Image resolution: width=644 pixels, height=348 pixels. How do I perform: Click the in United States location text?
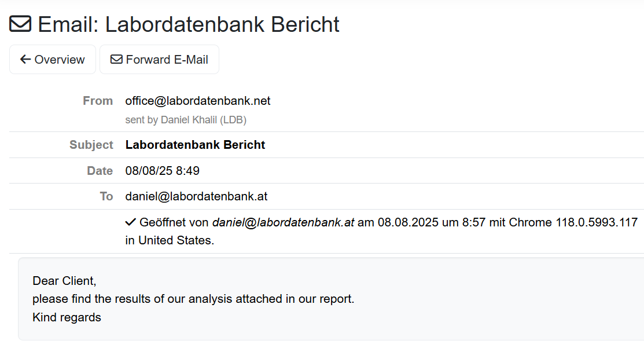click(x=170, y=240)
